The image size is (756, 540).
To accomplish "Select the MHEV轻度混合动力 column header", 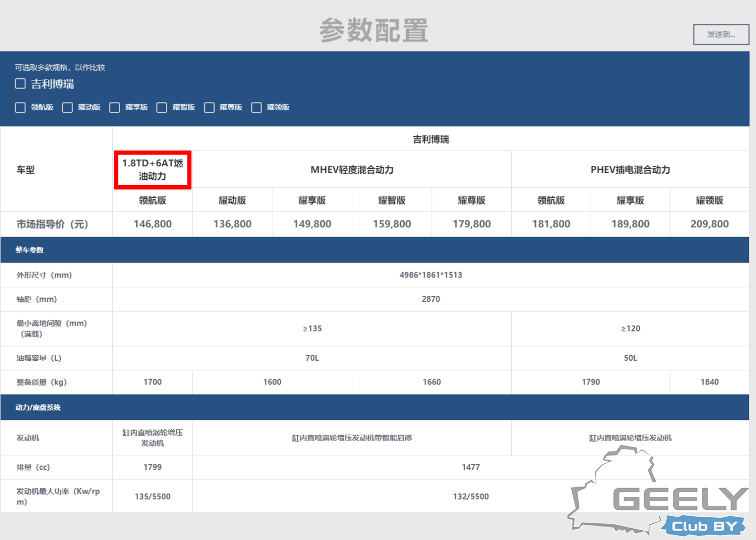I will point(352,170).
